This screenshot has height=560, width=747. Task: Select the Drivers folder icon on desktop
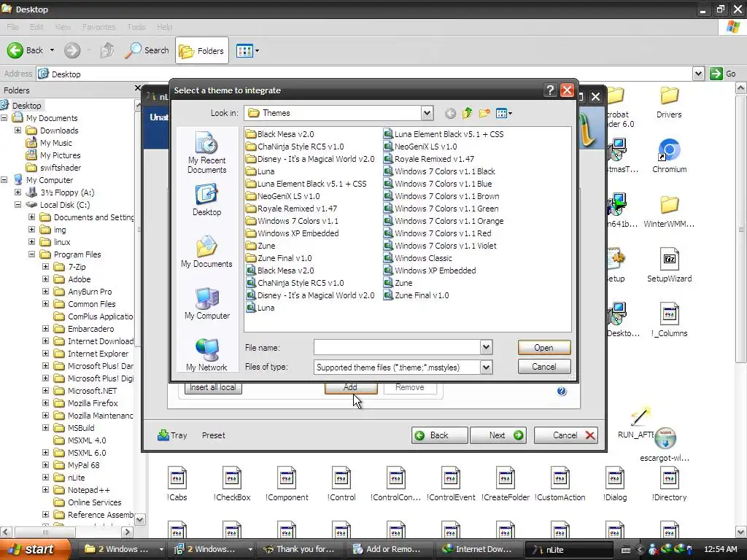tap(669, 101)
